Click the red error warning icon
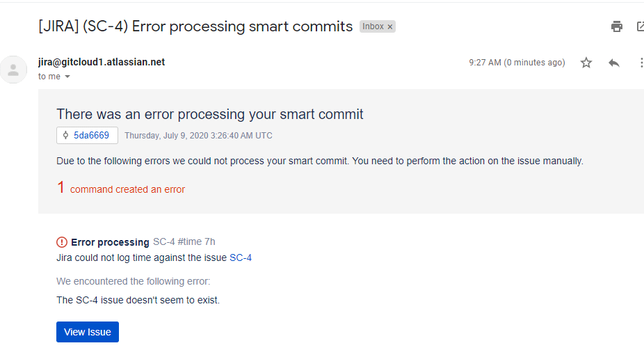Viewport: 644px width, 357px height. [x=62, y=242]
